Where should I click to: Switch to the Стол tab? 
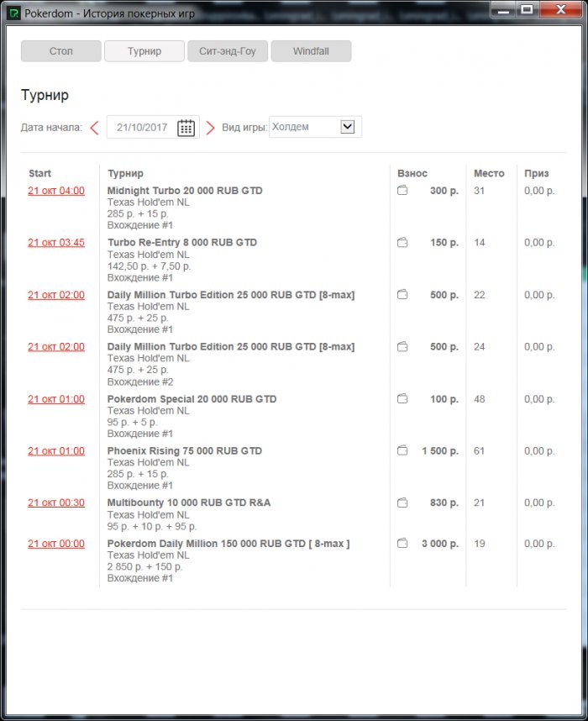[x=60, y=51]
